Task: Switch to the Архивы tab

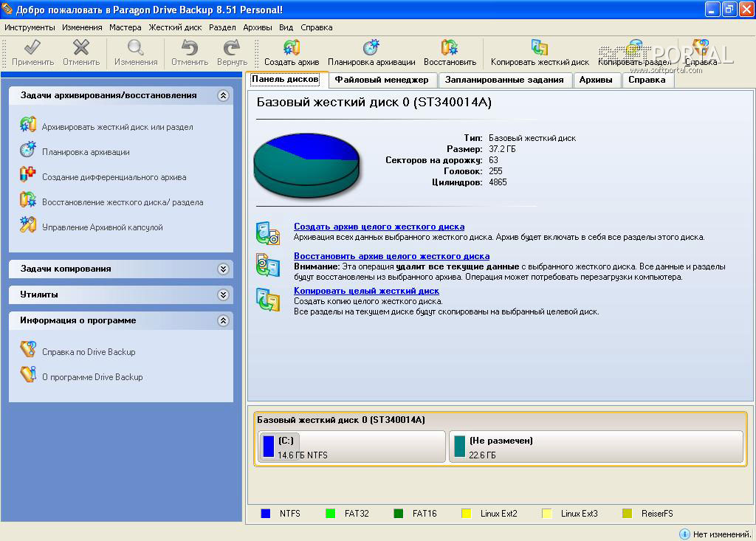Action: coord(596,80)
